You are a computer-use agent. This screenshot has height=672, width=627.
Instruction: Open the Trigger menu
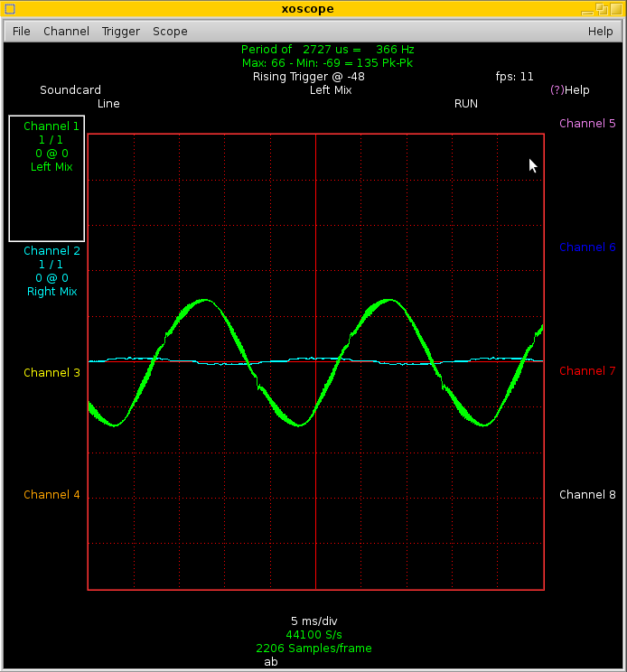(121, 32)
